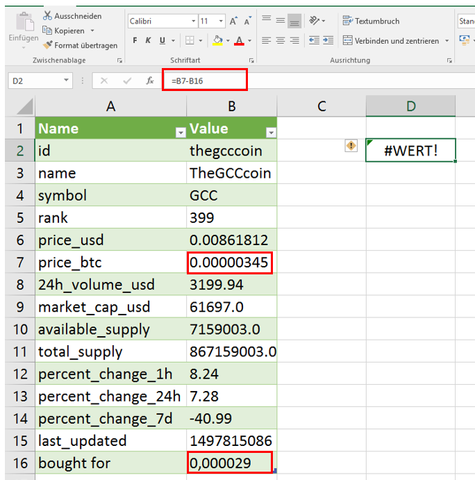Click the Ausschneiden scissors icon
Screen dimensions: 475x480
47,15
